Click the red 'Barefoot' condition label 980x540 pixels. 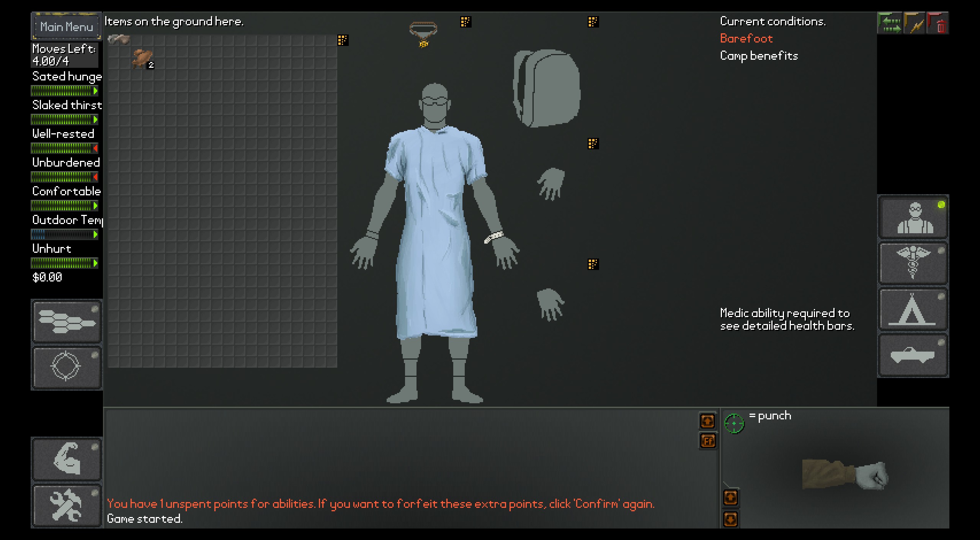746,38
